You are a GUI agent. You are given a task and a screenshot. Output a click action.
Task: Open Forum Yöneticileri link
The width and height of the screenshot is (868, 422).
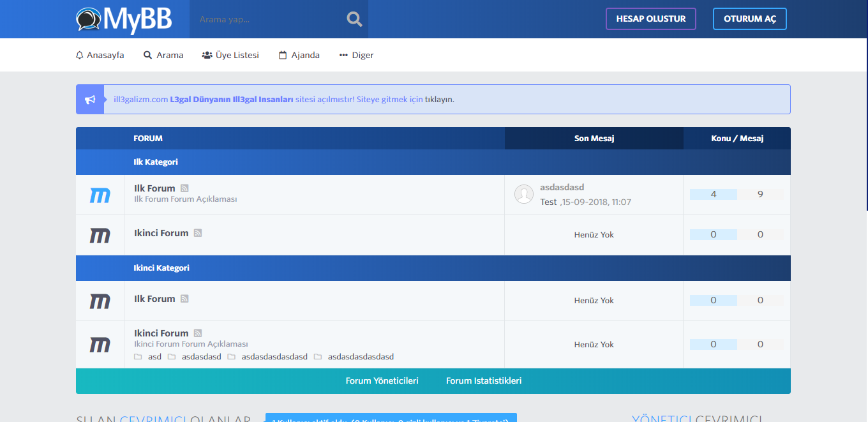[x=382, y=381]
